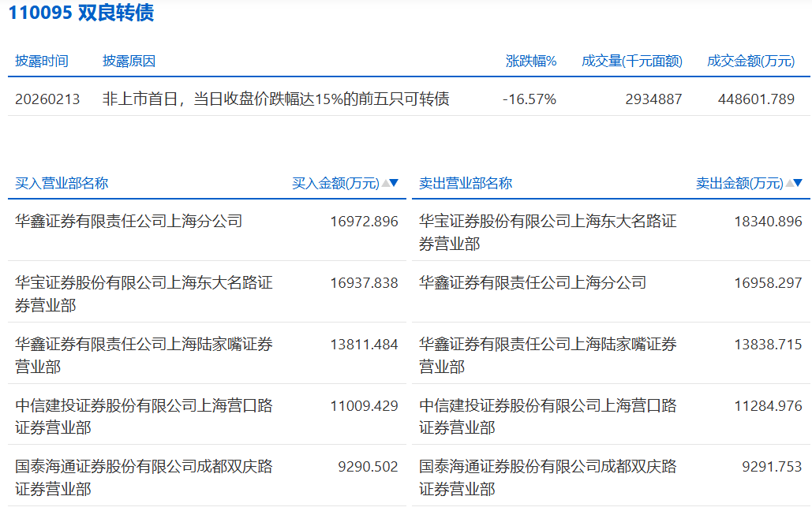Click the 成交量(千元面额) column header

pyautogui.click(x=631, y=61)
